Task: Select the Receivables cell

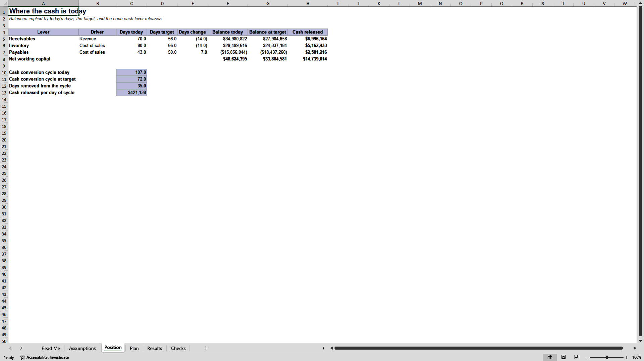Action: pyautogui.click(x=43, y=39)
